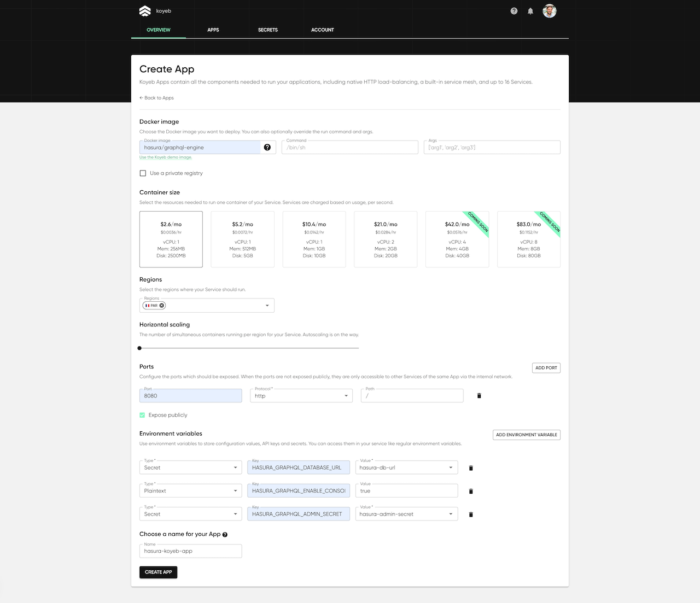This screenshot has width=700, height=603.
Task: Open the user profile avatar
Action: (x=549, y=11)
